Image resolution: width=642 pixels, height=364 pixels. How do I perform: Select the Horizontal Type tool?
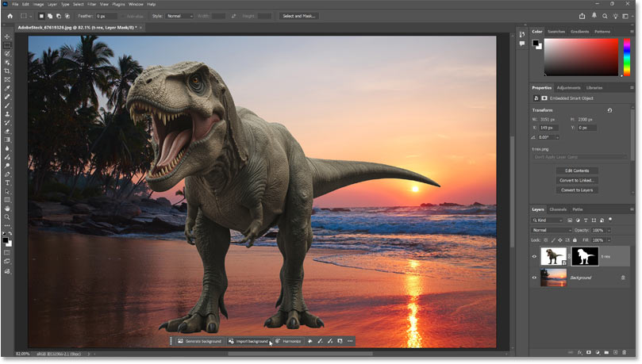[8, 182]
